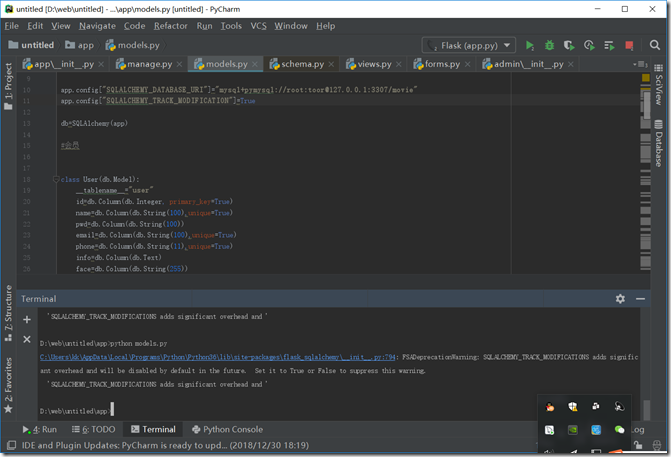Open the QQ penguin tray icon
This screenshot has width=671, height=457.
click(550, 407)
